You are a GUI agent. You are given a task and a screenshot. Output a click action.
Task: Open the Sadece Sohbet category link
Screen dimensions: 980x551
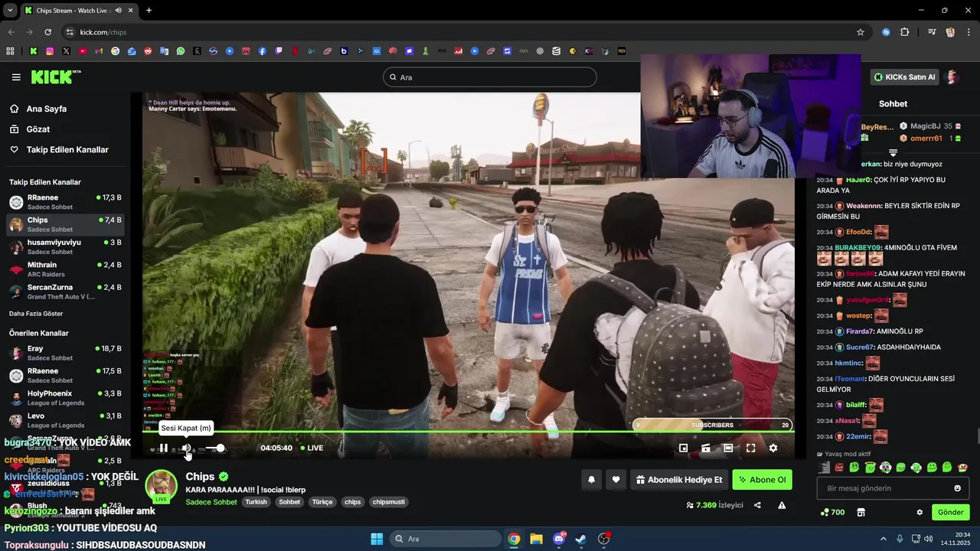[x=211, y=502]
